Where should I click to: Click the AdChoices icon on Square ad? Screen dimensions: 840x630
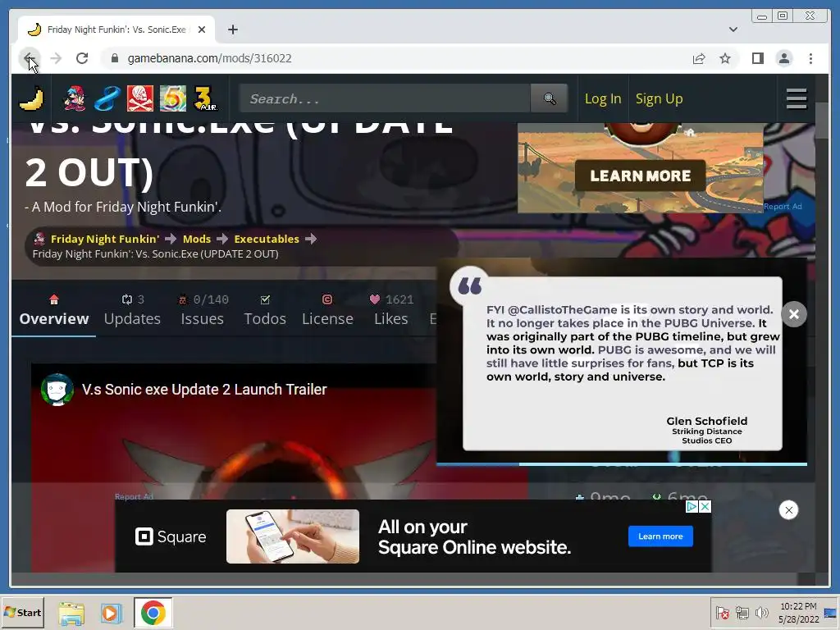coord(692,506)
